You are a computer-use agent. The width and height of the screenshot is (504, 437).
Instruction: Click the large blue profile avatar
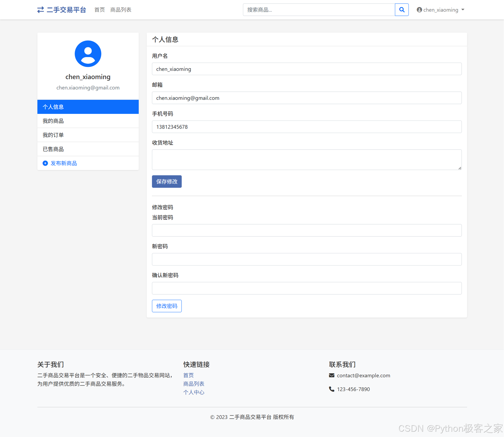pyautogui.click(x=88, y=54)
